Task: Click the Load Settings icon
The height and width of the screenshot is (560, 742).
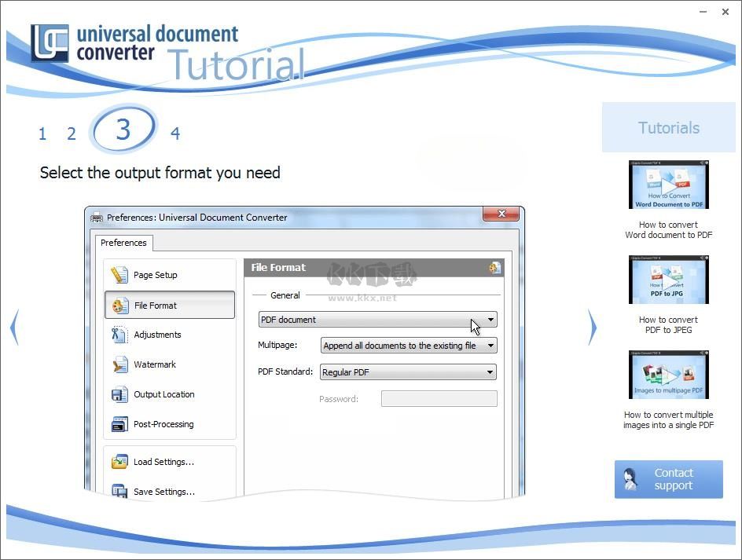Action: point(119,462)
